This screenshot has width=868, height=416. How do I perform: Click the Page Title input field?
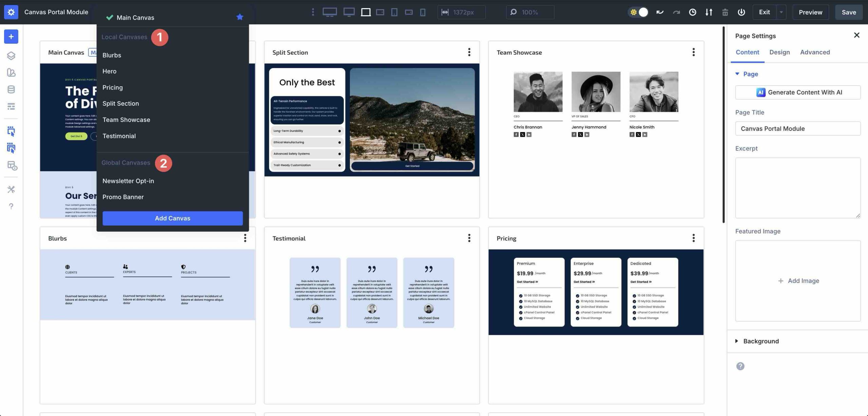(x=797, y=129)
